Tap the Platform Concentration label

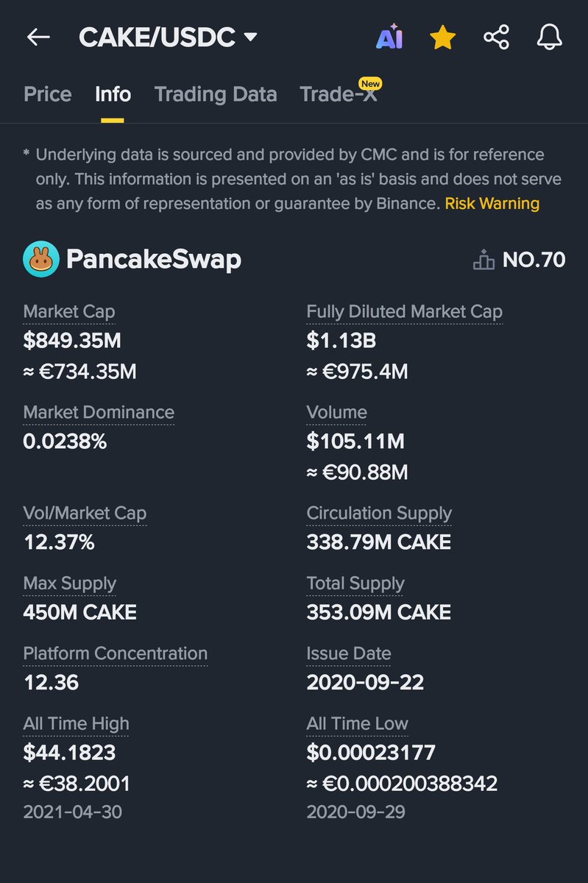pyautogui.click(x=116, y=653)
